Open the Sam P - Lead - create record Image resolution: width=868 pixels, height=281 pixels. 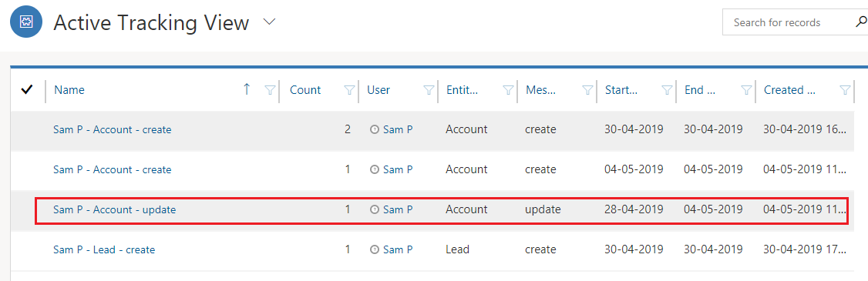(x=104, y=249)
